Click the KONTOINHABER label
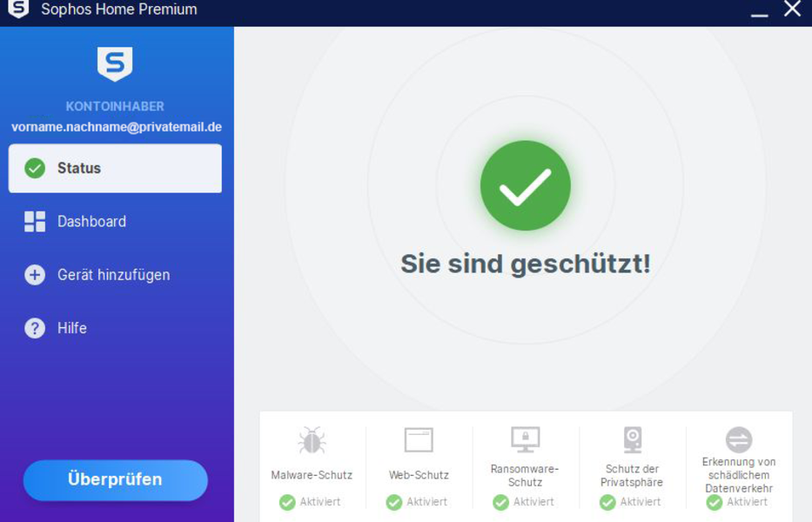Screen dimensions: 812x522 pyautogui.click(x=115, y=106)
